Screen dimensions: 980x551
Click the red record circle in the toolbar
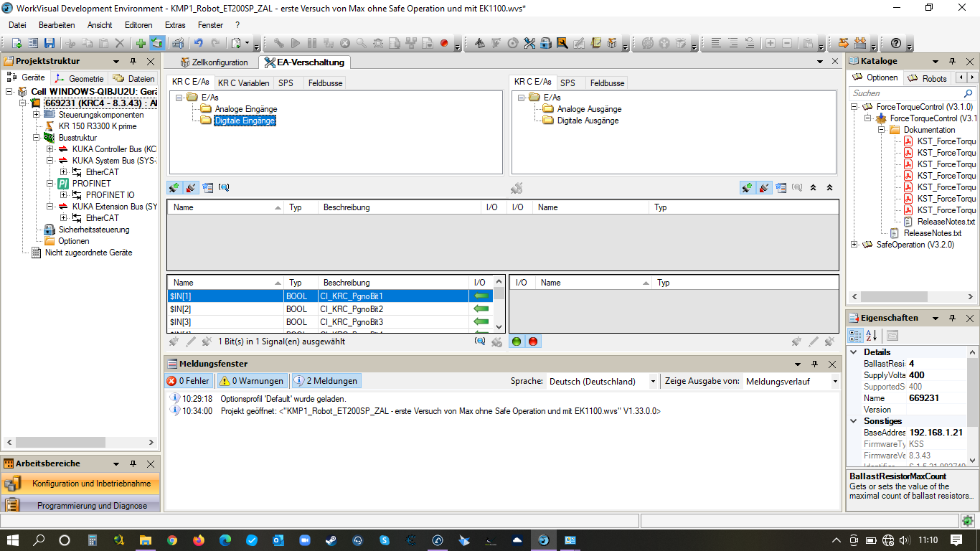[444, 43]
